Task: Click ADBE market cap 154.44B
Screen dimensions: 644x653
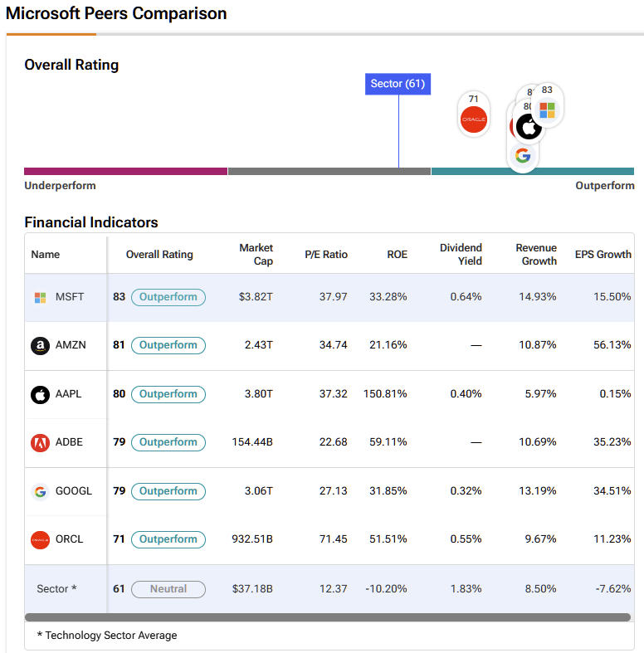Action: pos(252,442)
